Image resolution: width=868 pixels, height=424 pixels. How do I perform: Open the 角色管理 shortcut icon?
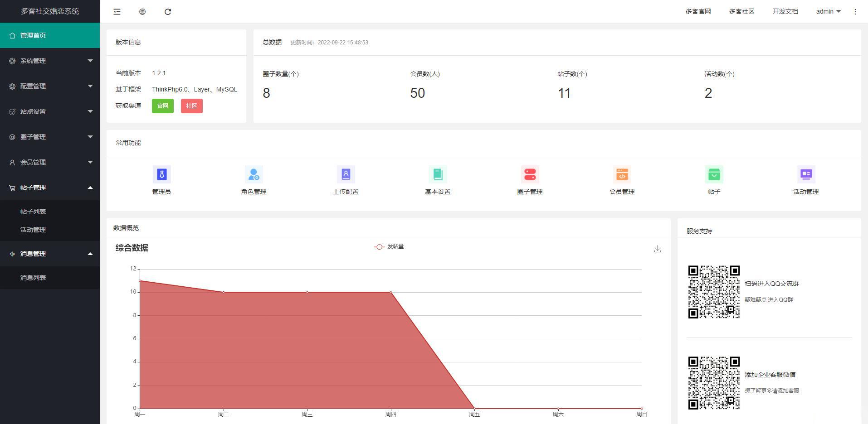point(254,174)
